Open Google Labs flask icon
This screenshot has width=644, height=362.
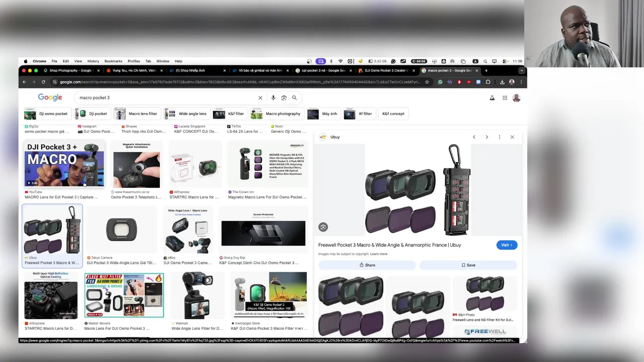(x=492, y=98)
